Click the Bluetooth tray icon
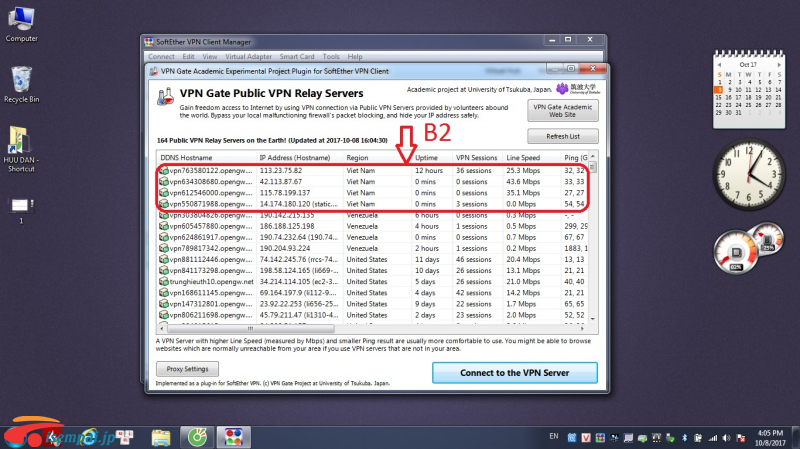 (684, 438)
